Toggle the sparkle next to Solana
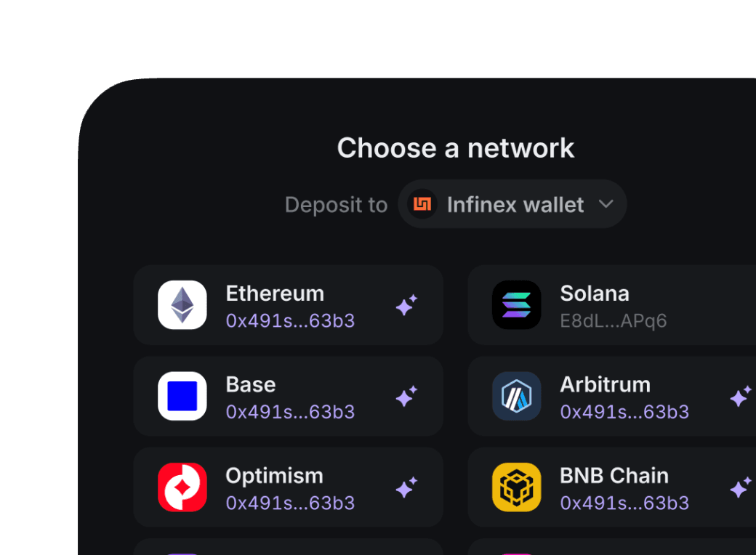Screen dimensions: 756x555 pyautogui.click(x=741, y=305)
